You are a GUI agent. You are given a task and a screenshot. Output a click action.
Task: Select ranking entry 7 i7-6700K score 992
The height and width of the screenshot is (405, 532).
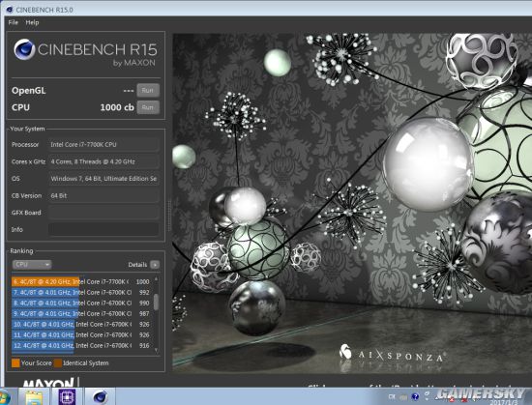point(81,292)
